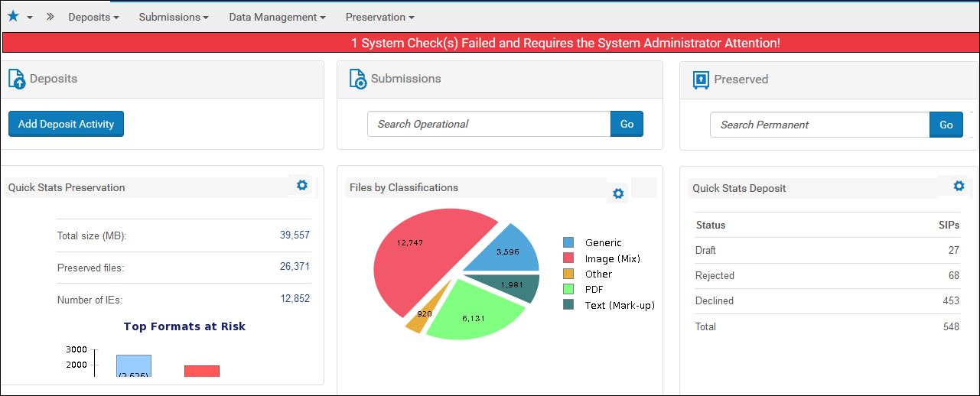The image size is (980, 396).
Task: Open the Preservation menu
Action: [x=379, y=17]
